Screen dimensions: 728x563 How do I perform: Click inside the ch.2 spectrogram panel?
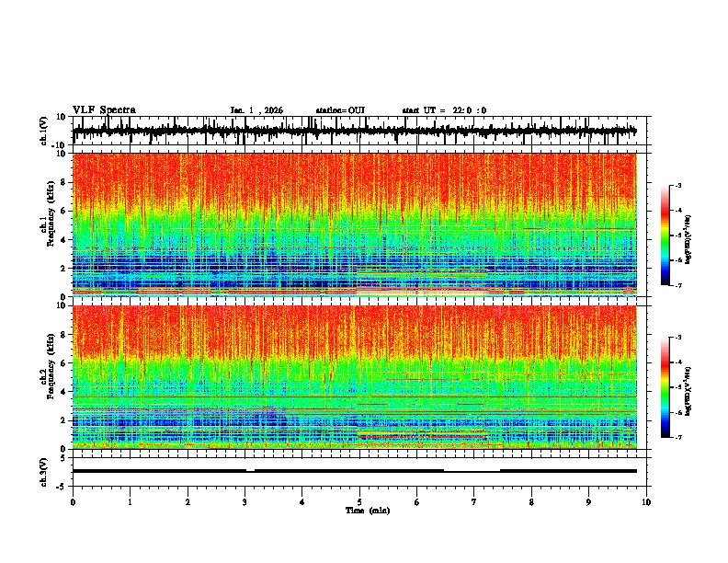tap(359, 377)
